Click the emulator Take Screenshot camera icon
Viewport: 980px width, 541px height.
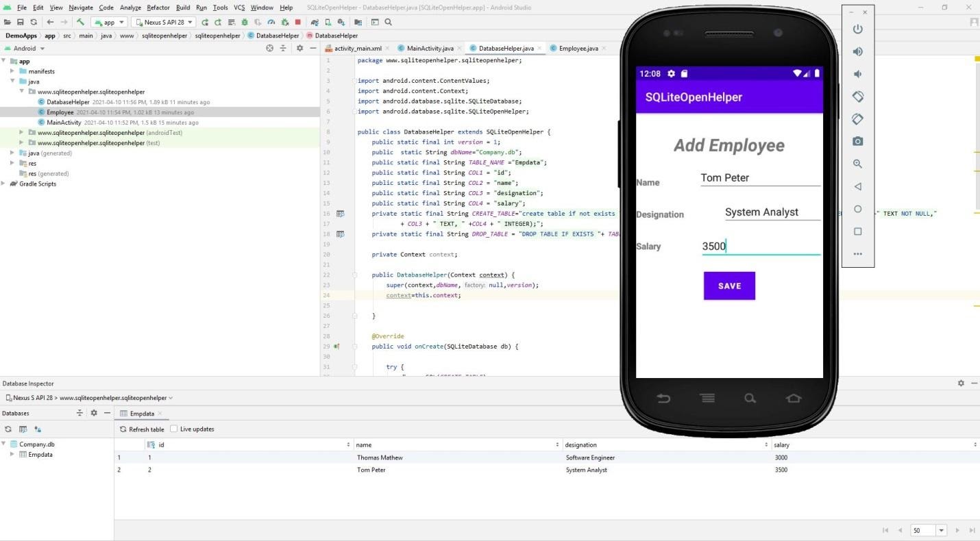pos(857,141)
